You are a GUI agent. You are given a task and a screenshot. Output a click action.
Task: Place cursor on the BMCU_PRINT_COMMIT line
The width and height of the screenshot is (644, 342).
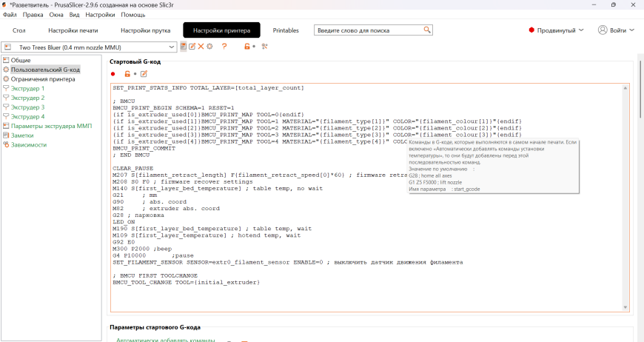[144, 148]
